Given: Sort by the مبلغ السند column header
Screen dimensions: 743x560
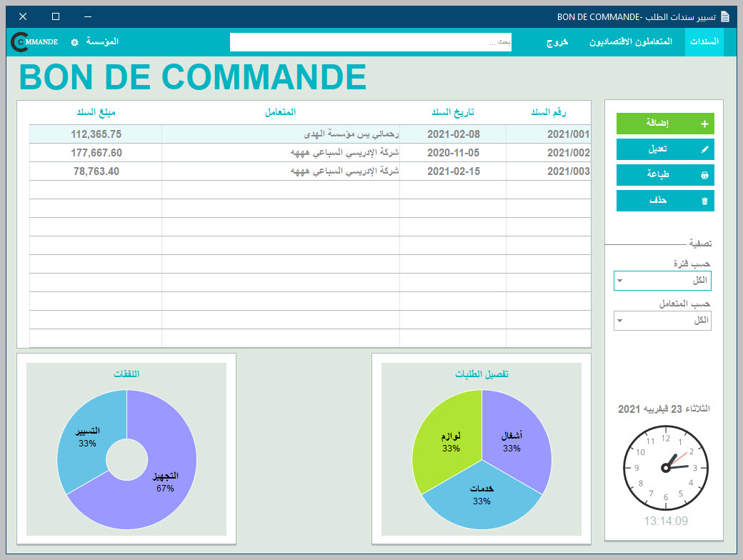Looking at the screenshot, I should [x=96, y=113].
